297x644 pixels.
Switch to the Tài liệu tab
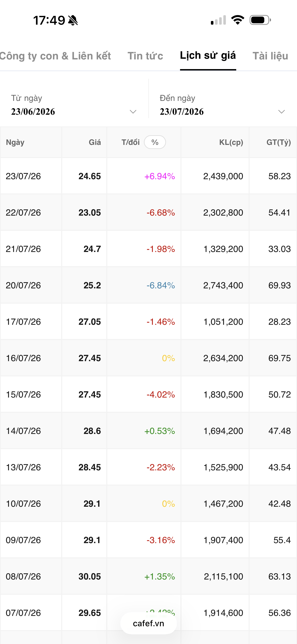pyautogui.click(x=270, y=56)
